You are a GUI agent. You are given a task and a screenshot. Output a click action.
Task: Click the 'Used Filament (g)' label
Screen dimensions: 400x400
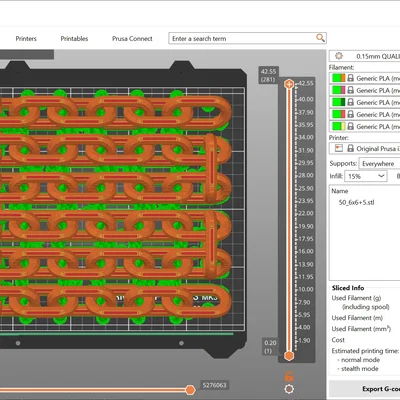[x=356, y=298]
